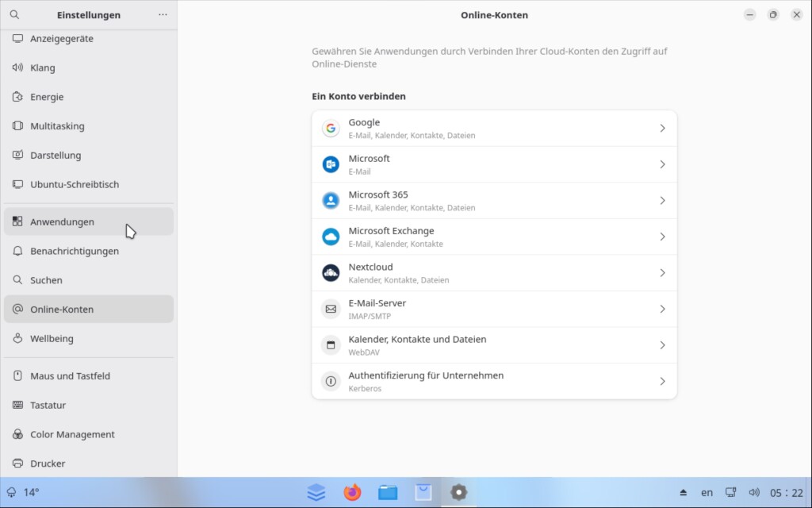
Task: Click the Google logo icon
Action: click(331, 128)
